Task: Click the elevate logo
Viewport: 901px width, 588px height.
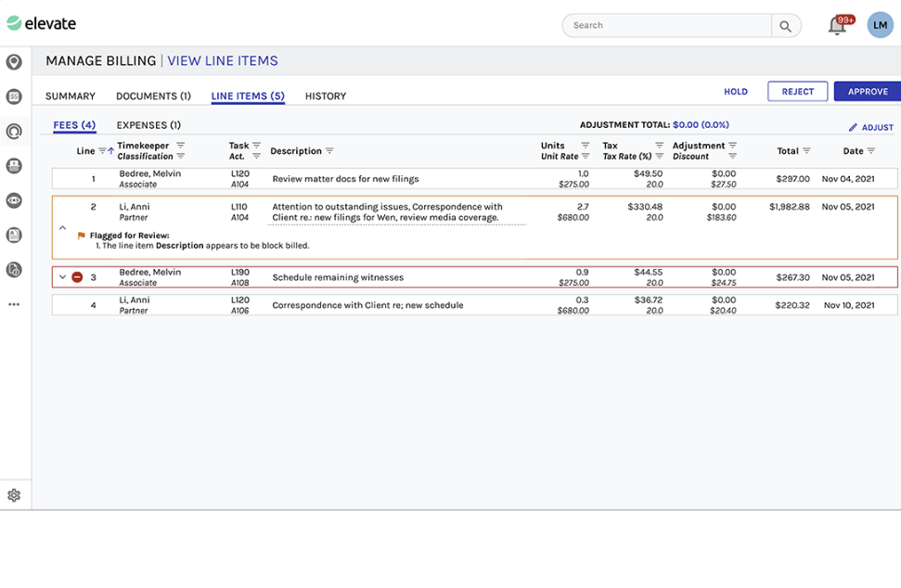Action: [x=42, y=23]
